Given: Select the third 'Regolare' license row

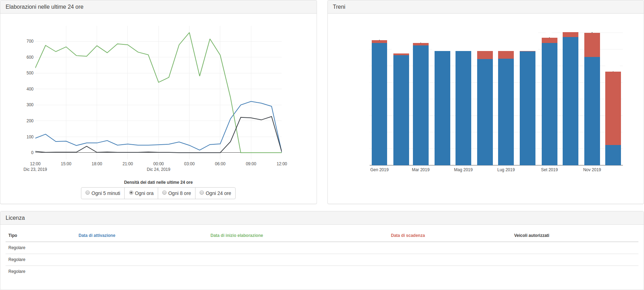Looking at the screenshot, I should [x=322, y=271].
